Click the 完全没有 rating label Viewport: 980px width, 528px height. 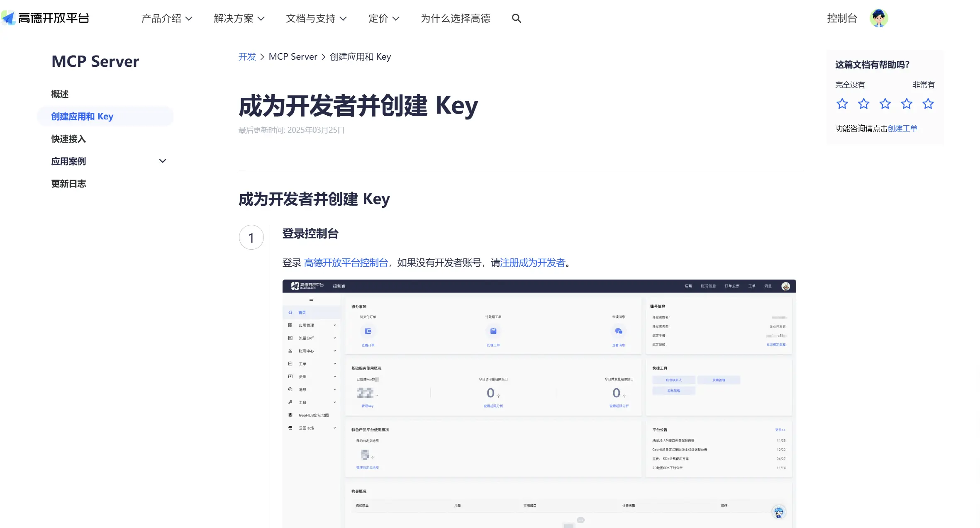850,85
